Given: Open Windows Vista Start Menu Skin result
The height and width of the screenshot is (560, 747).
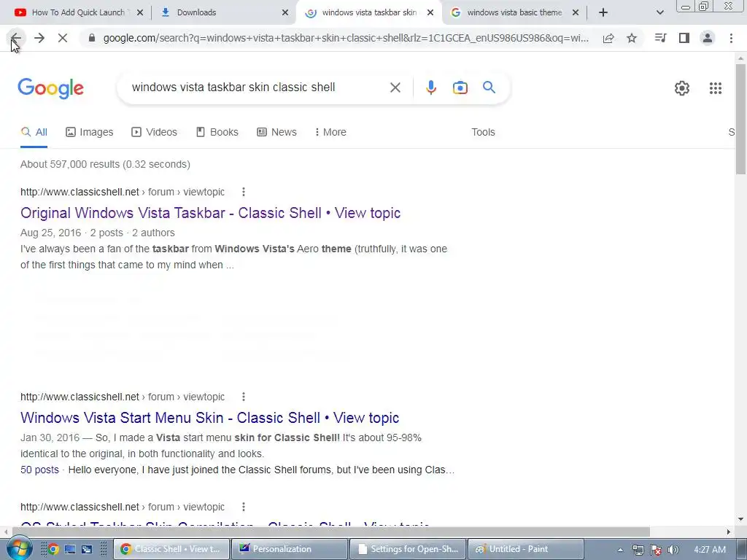Looking at the screenshot, I should 209,418.
